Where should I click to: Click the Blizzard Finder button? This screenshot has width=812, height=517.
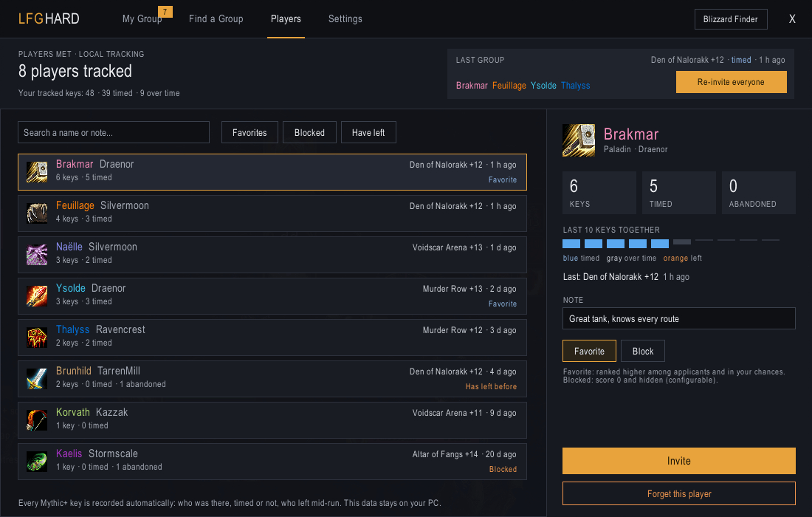(731, 19)
